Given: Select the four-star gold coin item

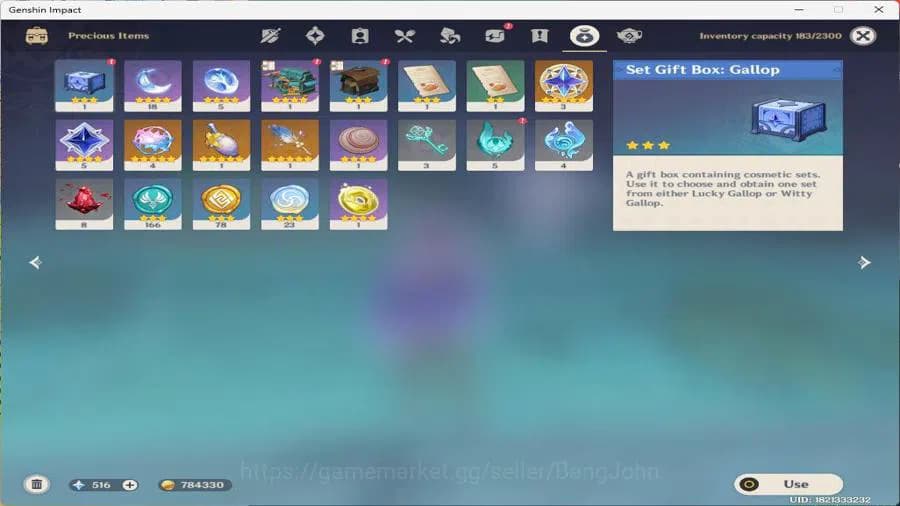Looking at the screenshot, I should click(358, 204).
